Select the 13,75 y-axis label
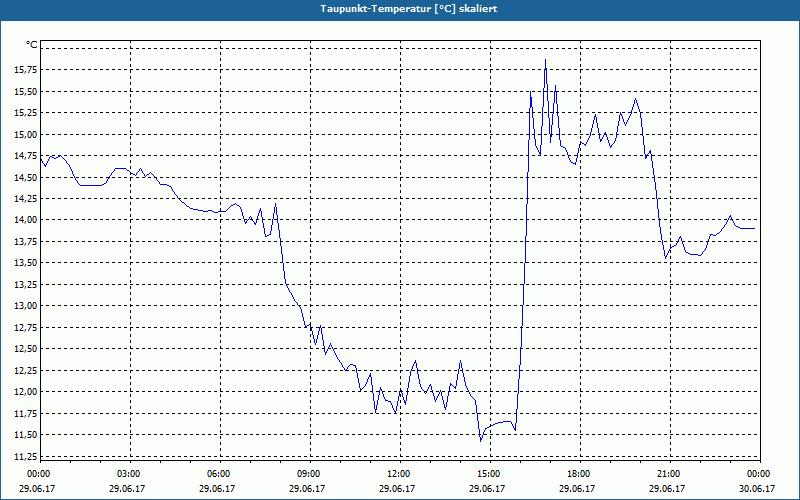The image size is (800, 500). [x=26, y=242]
